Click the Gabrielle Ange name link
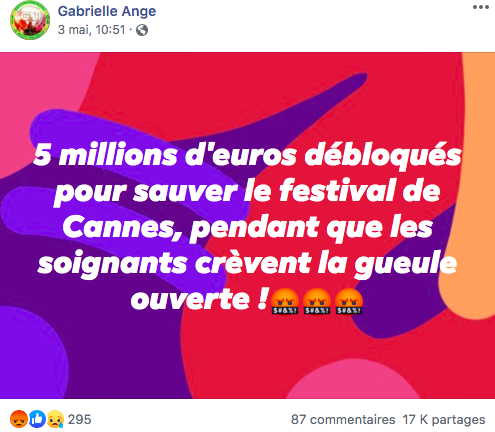Image resolution: width=495 pixels, height=432 pixels. pyautogui.click(x=107, y=11)
